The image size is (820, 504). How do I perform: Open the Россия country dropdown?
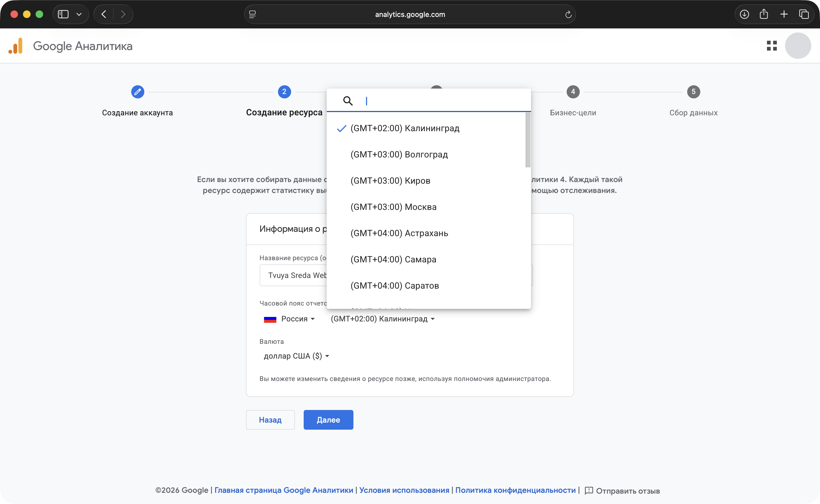point(289,319)
